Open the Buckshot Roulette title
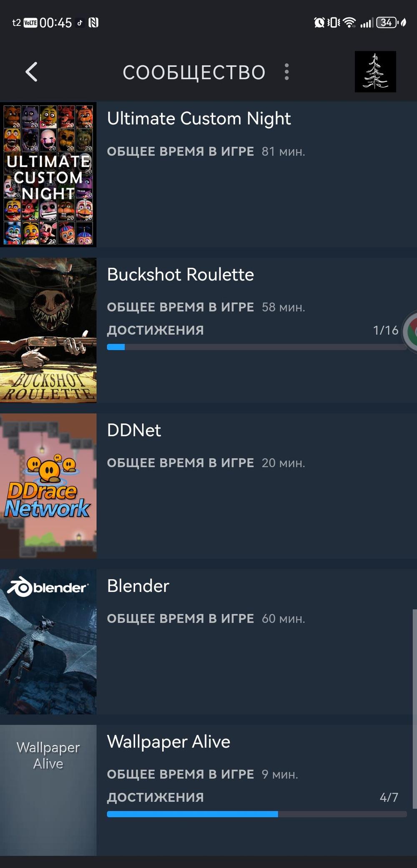 pyautogui.click(x=180, y=275)
